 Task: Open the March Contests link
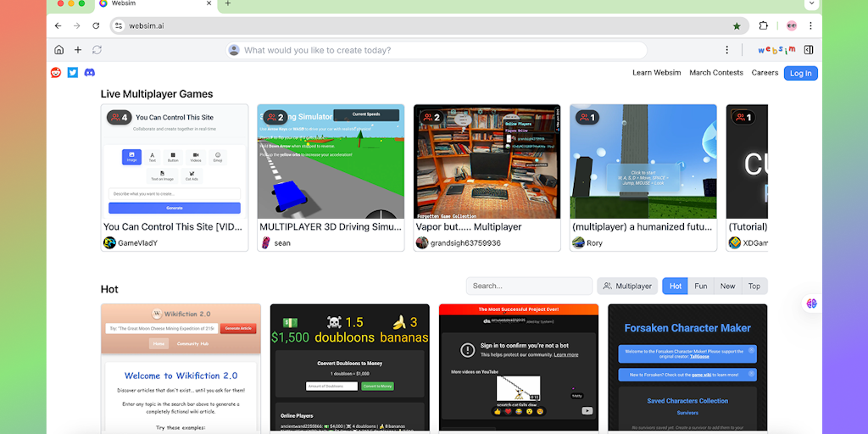pos(716,73)
